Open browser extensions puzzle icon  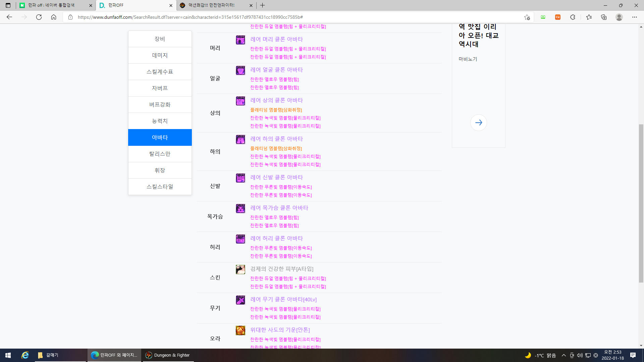(573, 17)
